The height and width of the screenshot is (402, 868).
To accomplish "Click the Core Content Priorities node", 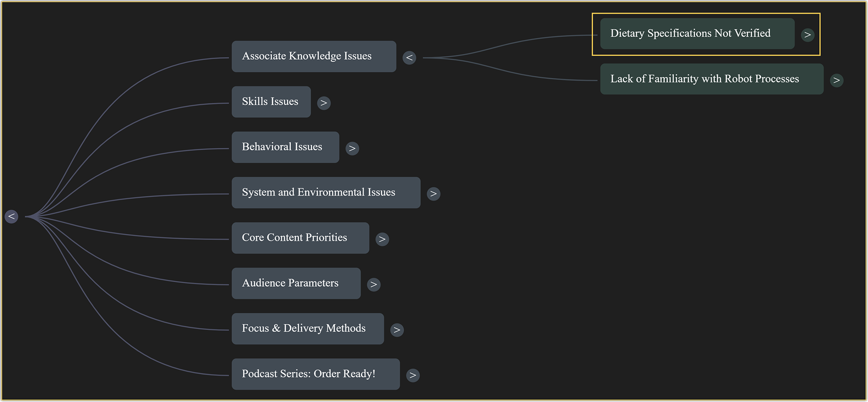I will 300,238.
